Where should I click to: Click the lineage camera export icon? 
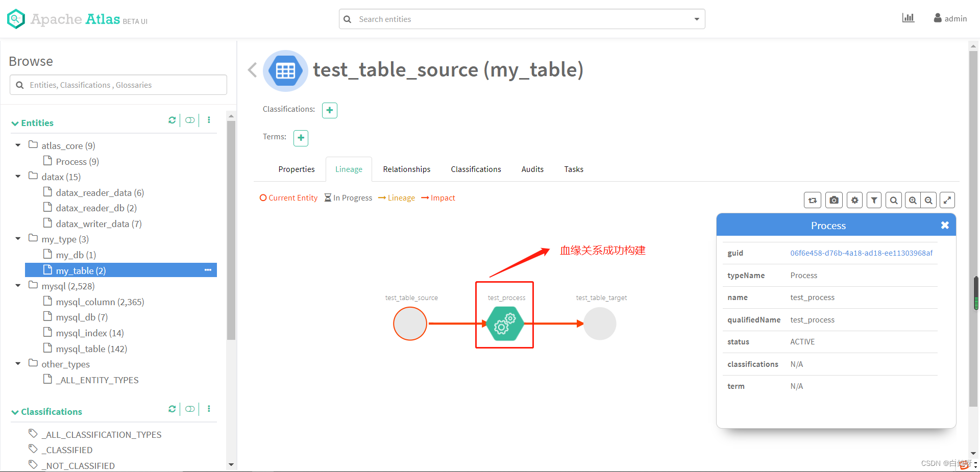[834, 200]
